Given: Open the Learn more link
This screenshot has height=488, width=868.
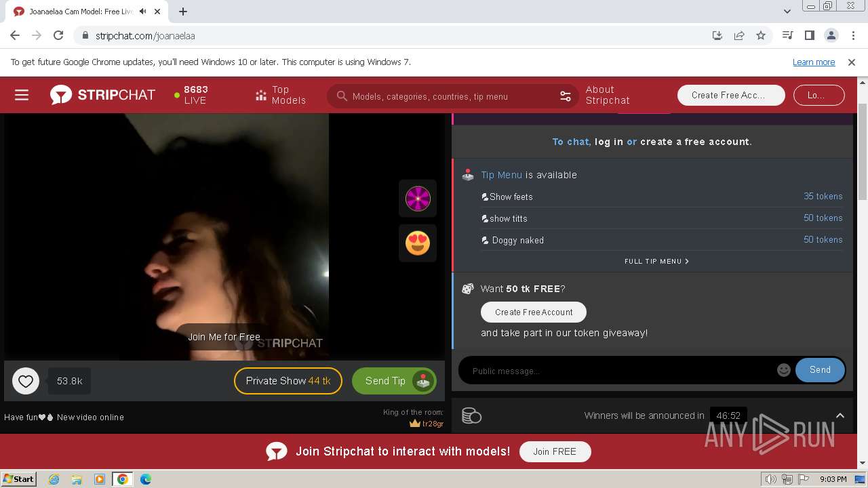Looking at the screenshot, I should pyautogui.click(x=814, y=62).
